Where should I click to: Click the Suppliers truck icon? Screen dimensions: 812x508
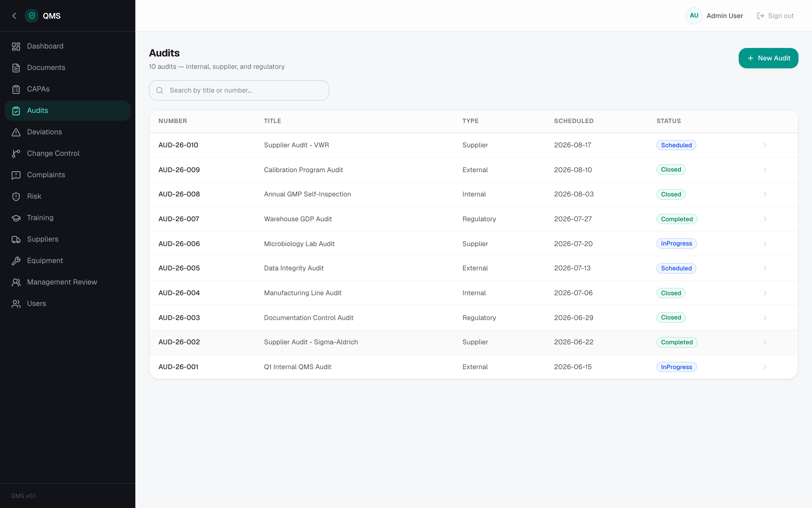16,240
